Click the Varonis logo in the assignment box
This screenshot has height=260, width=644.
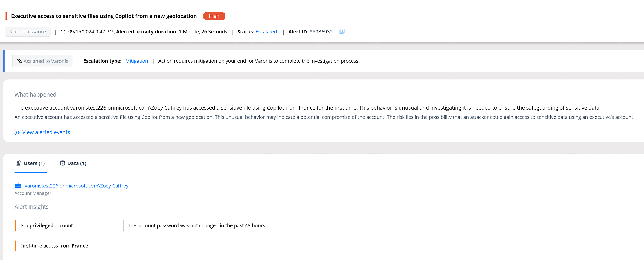pos(20,61)
